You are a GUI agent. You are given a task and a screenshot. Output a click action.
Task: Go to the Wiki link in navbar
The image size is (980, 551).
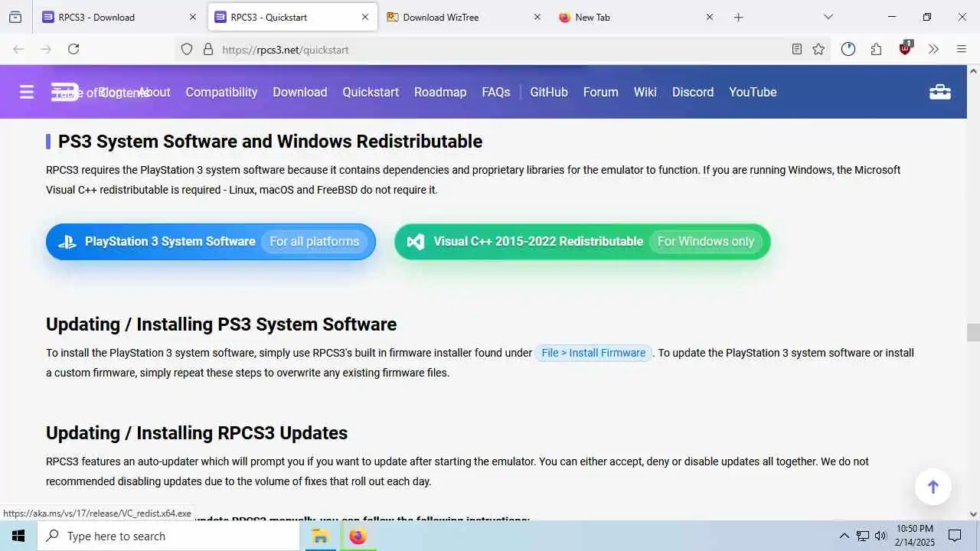(x=645, y=92)
